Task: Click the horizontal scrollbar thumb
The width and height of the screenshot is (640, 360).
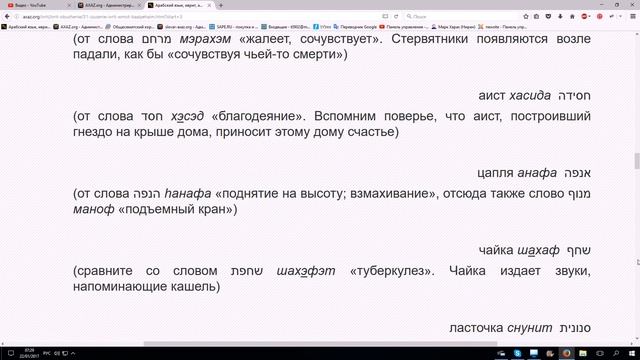Action: [x=320, y=344]
